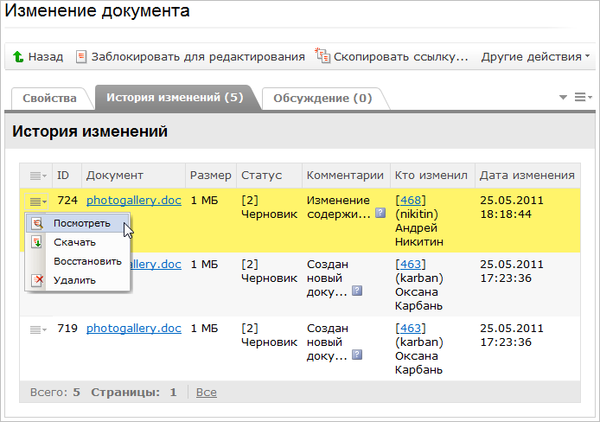
Task: Click the copy link icon
Action: [x=322, y=57]
